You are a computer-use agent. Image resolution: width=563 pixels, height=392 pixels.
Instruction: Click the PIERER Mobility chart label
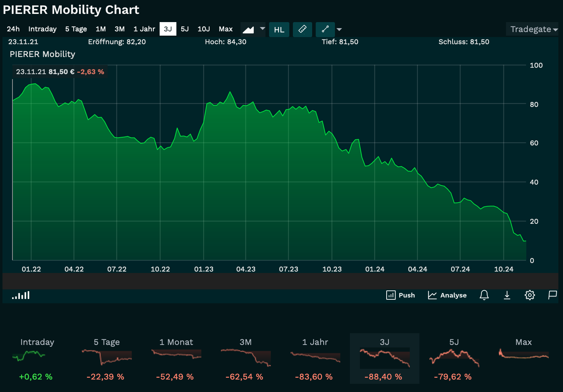pos(42,54)
